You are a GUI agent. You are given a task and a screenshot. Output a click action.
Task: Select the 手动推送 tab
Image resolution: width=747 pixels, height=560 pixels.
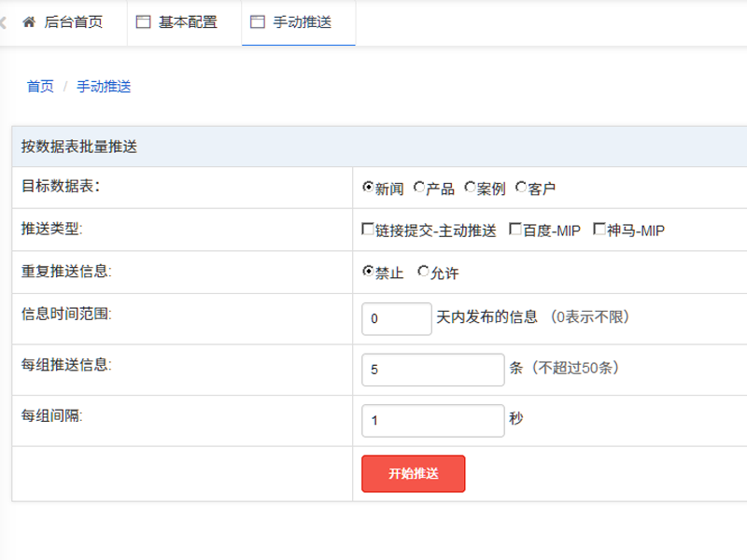pyautogui.click(x=299, y=22)
